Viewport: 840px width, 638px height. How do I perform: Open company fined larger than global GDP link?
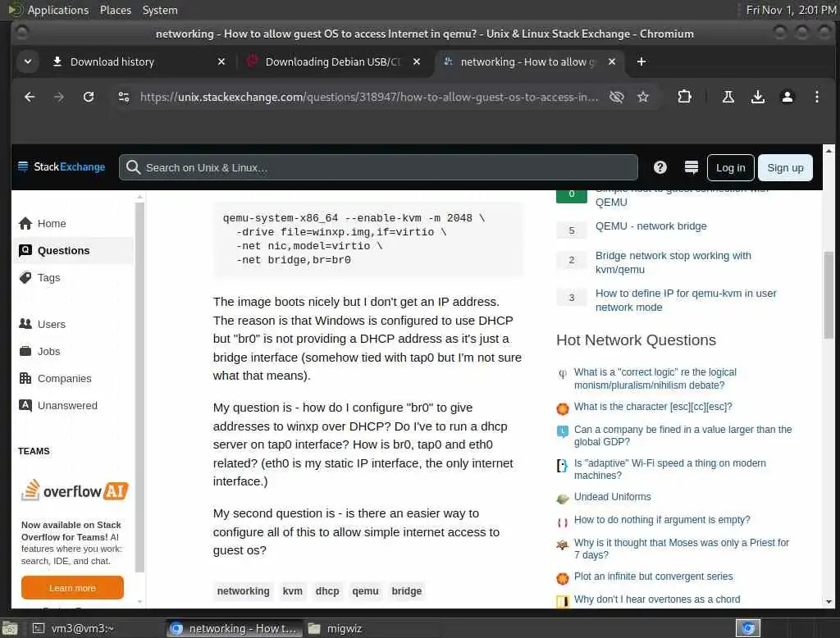coord(682,435)
